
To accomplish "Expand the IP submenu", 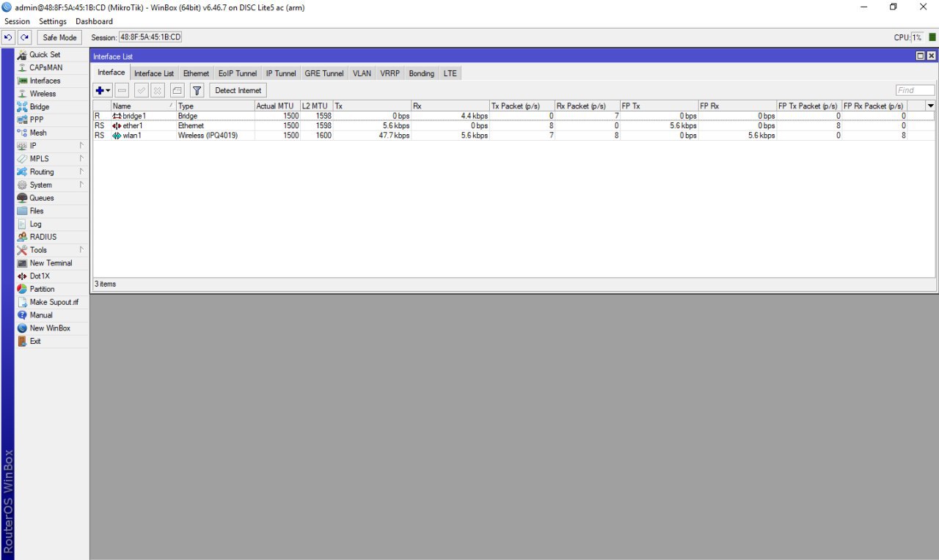I will click(x=51, y=146).
